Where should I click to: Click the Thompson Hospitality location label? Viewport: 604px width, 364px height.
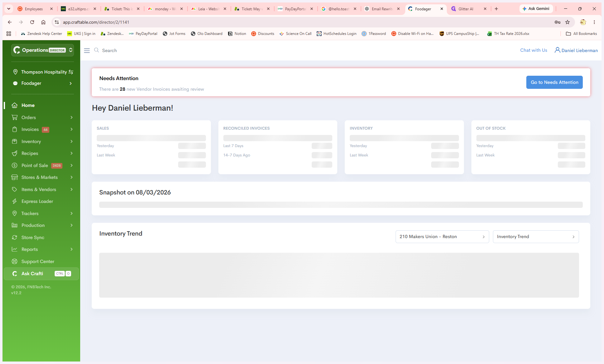(44, 72)
